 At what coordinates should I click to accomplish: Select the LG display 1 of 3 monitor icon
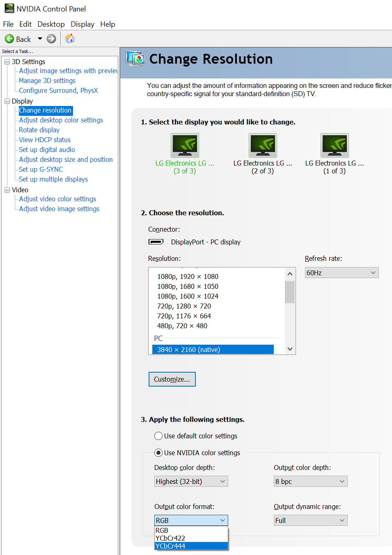click(335, 145)
